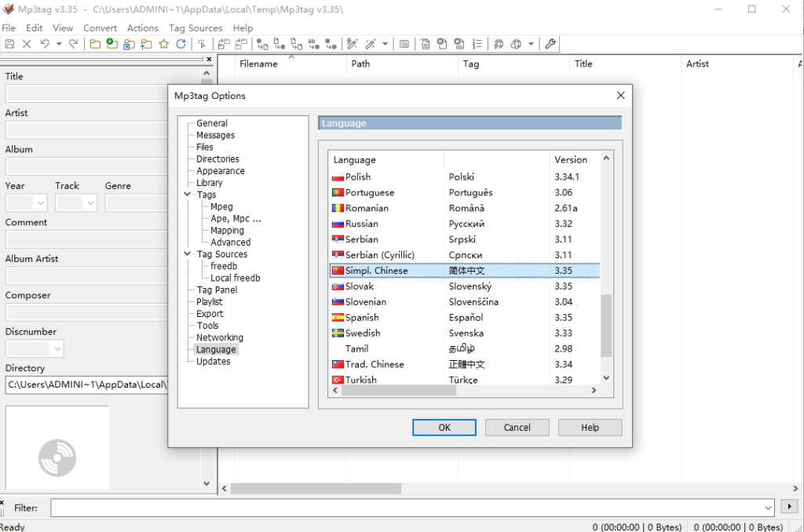This screenshot has width=804, height=532.
Task: Close the Mp3tag Options dialog
Action: (620, 95)
